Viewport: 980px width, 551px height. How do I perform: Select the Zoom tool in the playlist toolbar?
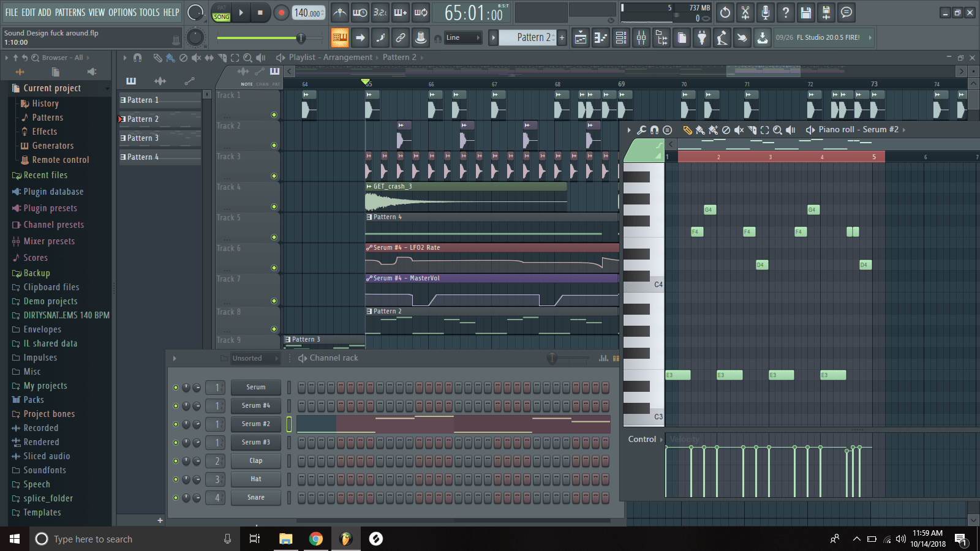tap(247, 58)
